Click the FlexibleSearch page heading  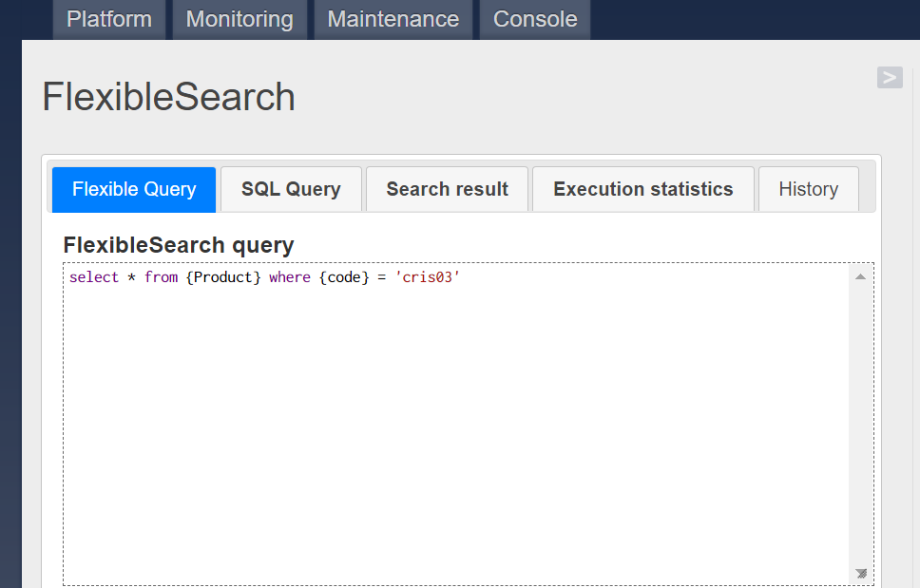pyautogui.click(x=169, y=97)
